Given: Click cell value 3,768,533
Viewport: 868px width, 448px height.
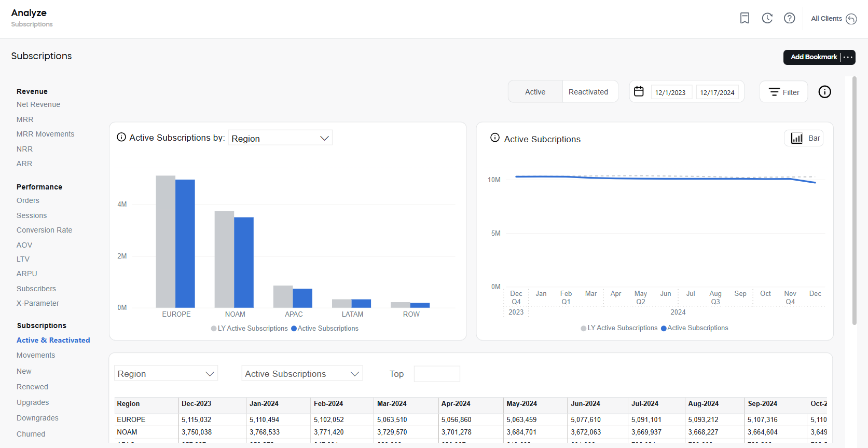Looking at the screenshot, I should click(265, 432).
